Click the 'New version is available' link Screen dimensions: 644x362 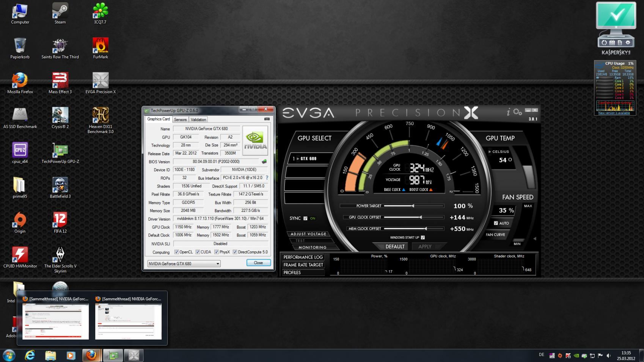pos(614,113)
